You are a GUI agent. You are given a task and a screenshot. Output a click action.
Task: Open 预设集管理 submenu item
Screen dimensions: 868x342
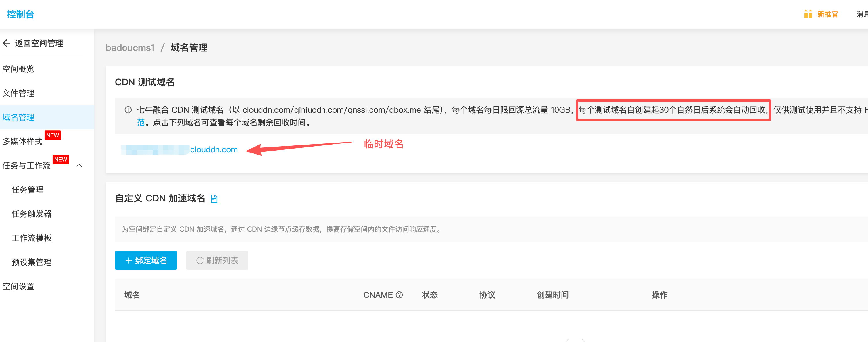pos(32,262)
